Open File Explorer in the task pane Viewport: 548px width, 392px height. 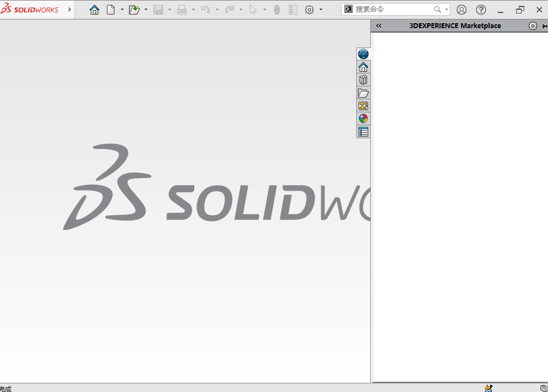[x=363, y=93]
